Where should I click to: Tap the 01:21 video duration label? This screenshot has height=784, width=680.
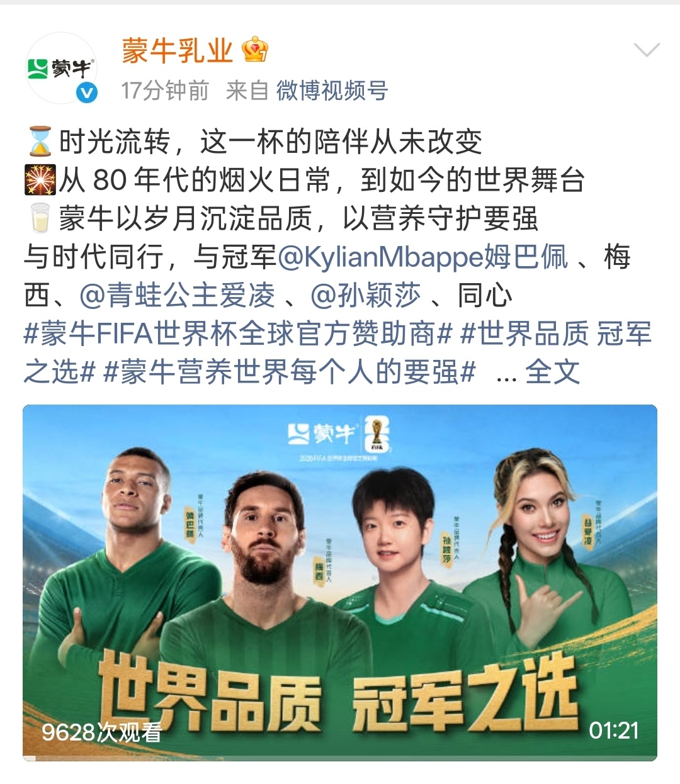[x=614, y=731]
